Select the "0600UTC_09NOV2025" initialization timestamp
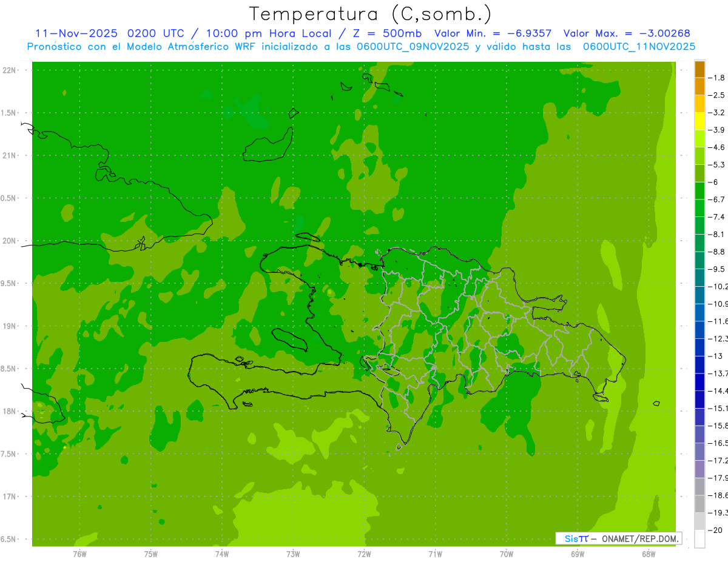This screenshot has width=728, height=562. click(x=411, y=47)
